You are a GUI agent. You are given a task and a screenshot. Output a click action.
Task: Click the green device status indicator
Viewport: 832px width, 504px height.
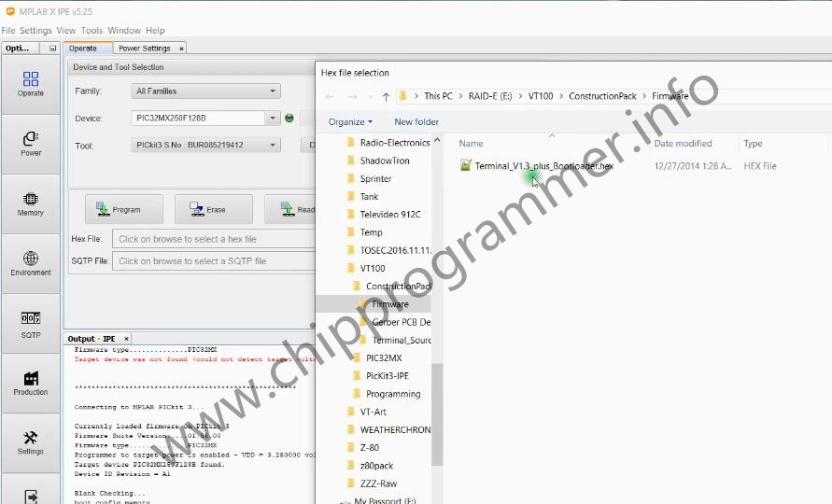click(x=289, y=118)
